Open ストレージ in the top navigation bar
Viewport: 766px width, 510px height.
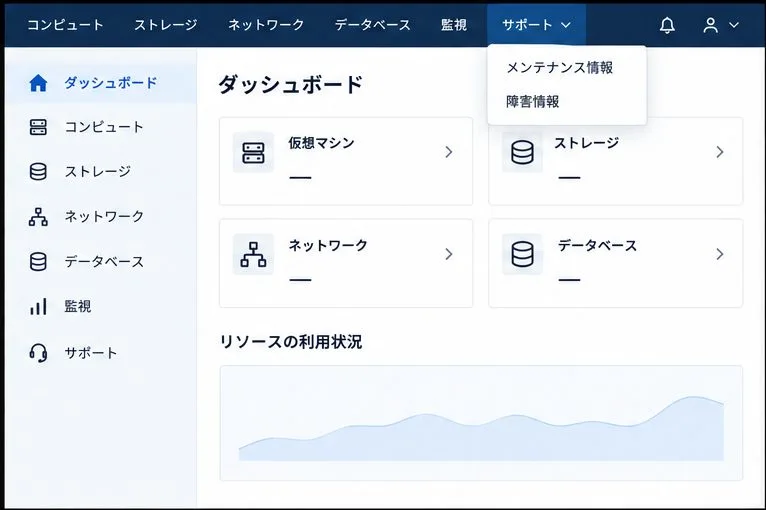pos(166,25)
